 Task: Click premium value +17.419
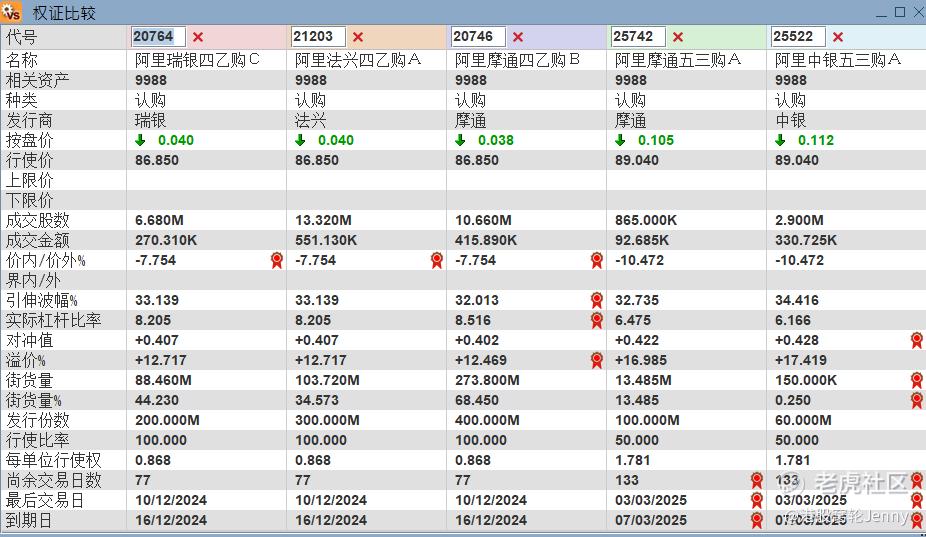coord(801,360)
